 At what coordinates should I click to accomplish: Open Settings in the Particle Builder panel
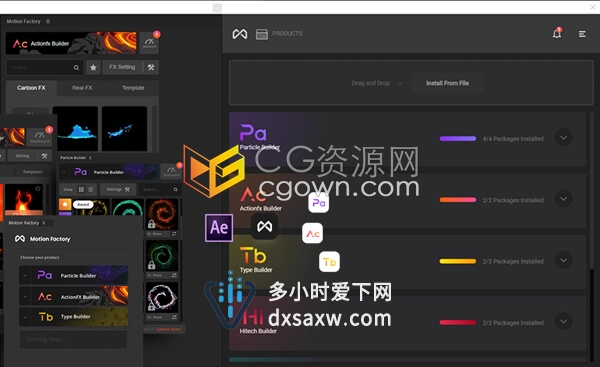(x=118, y=189)
